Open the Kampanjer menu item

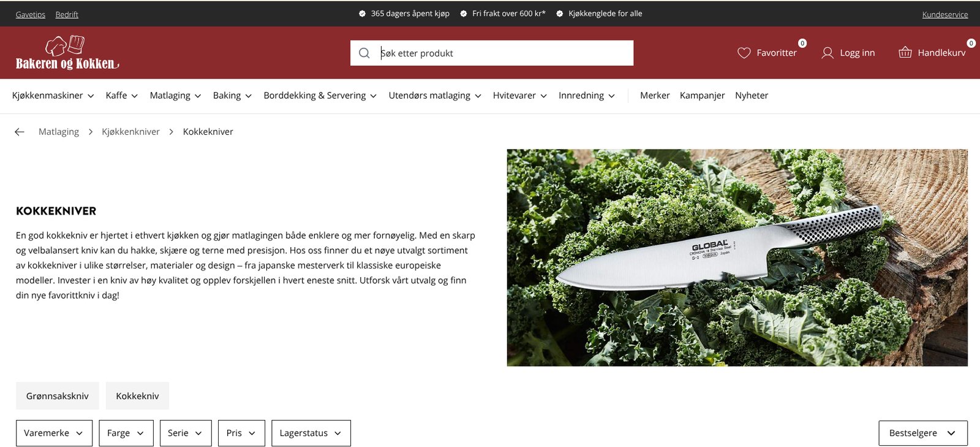point(702,96)
